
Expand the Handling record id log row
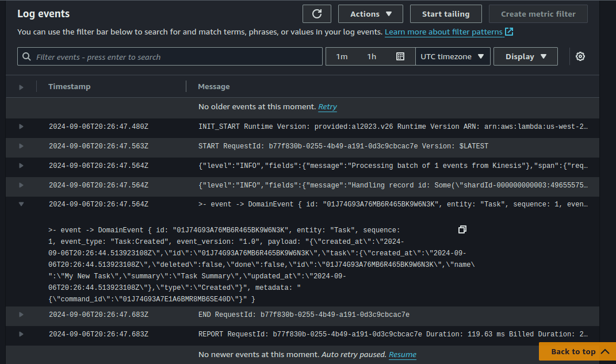[21, 185]
